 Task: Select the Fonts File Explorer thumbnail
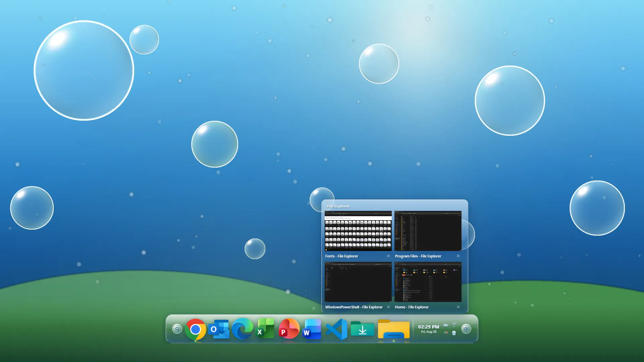[x=358, y=231]
